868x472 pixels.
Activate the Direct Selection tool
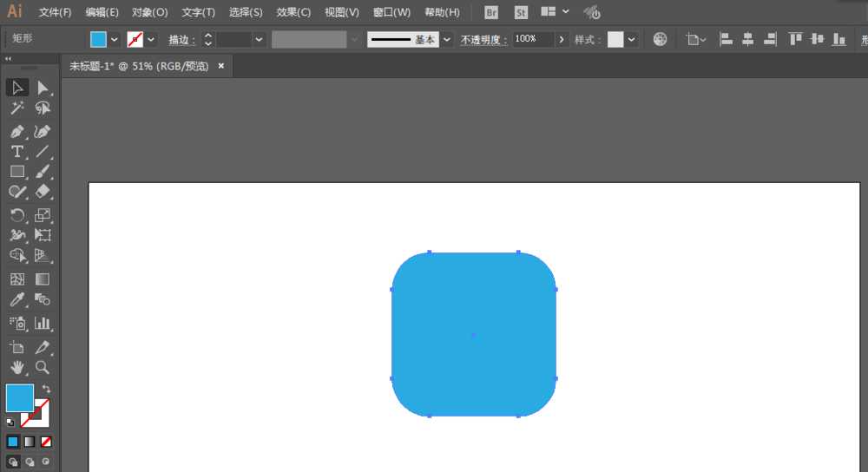click(x=43, y=88)
